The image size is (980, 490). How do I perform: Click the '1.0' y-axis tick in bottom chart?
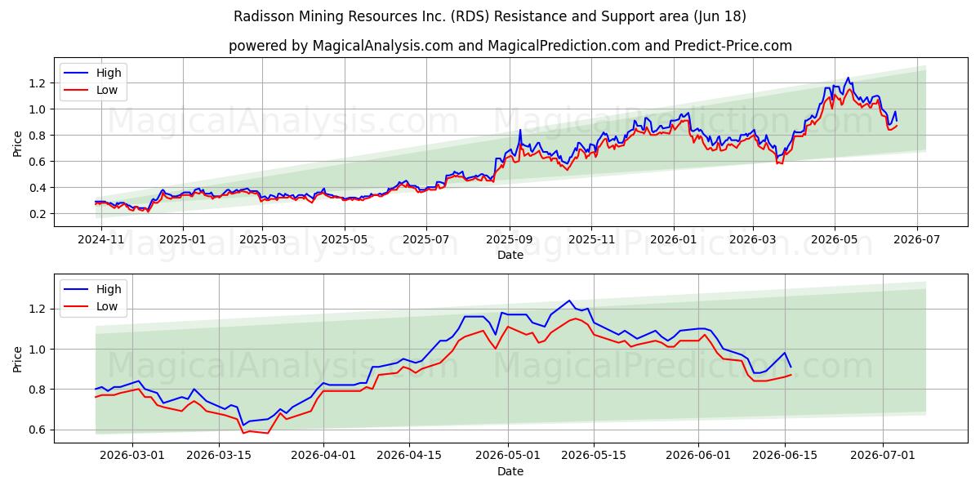39,350
